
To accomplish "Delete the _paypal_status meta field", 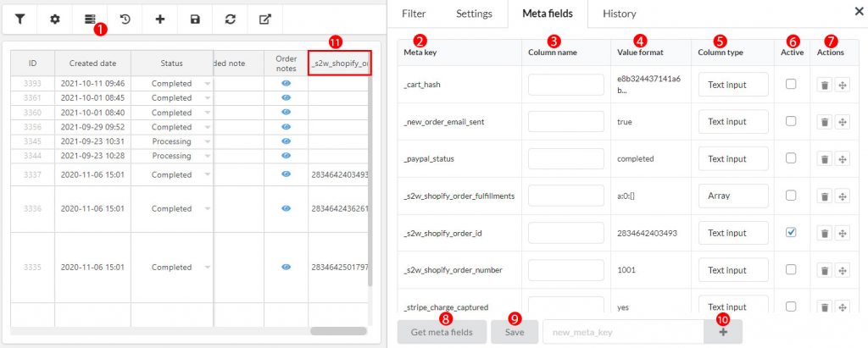I will click(x=824, y=159).
